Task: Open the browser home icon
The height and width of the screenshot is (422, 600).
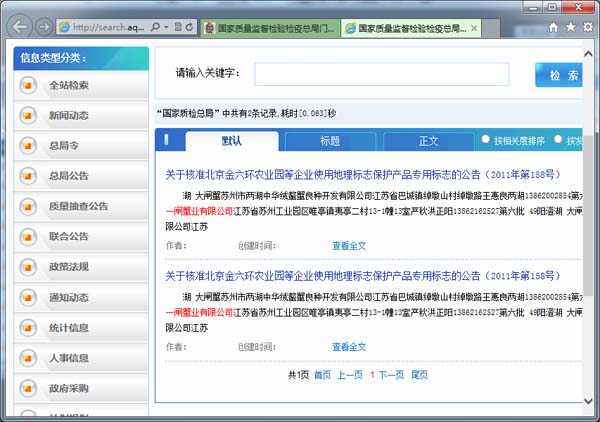Action: (553, 27)
